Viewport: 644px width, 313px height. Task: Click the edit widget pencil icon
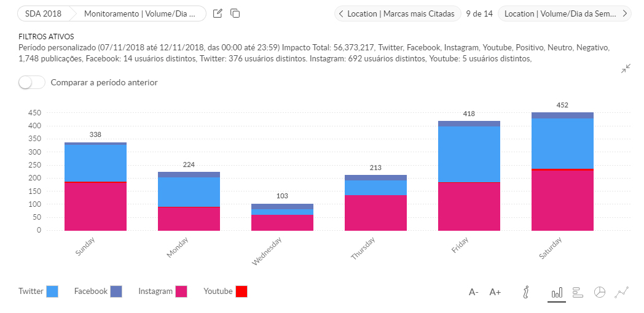tap(218, 14)
